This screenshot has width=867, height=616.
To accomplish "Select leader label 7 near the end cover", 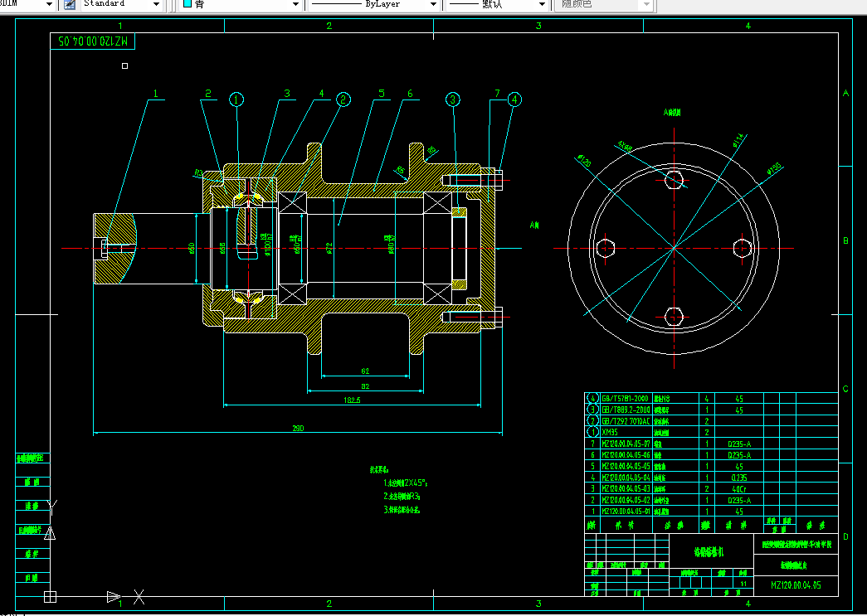I will tap(497, 94).
